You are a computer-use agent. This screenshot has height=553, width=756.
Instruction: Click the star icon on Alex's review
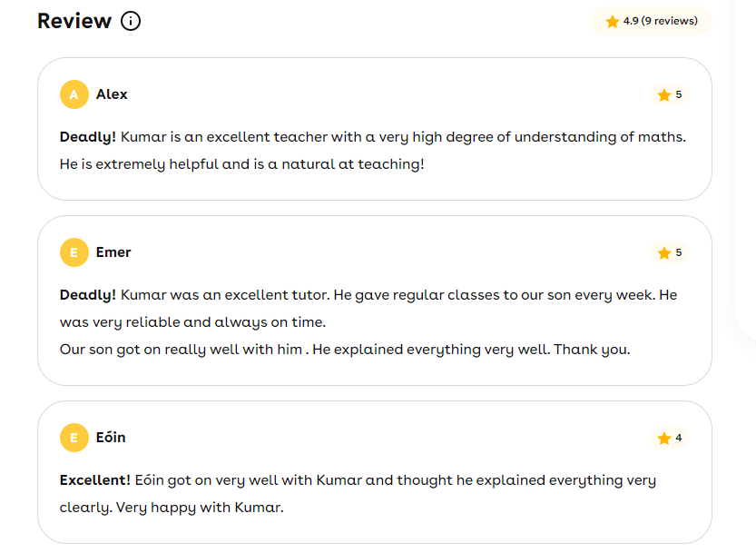click(x=663, y=94)
